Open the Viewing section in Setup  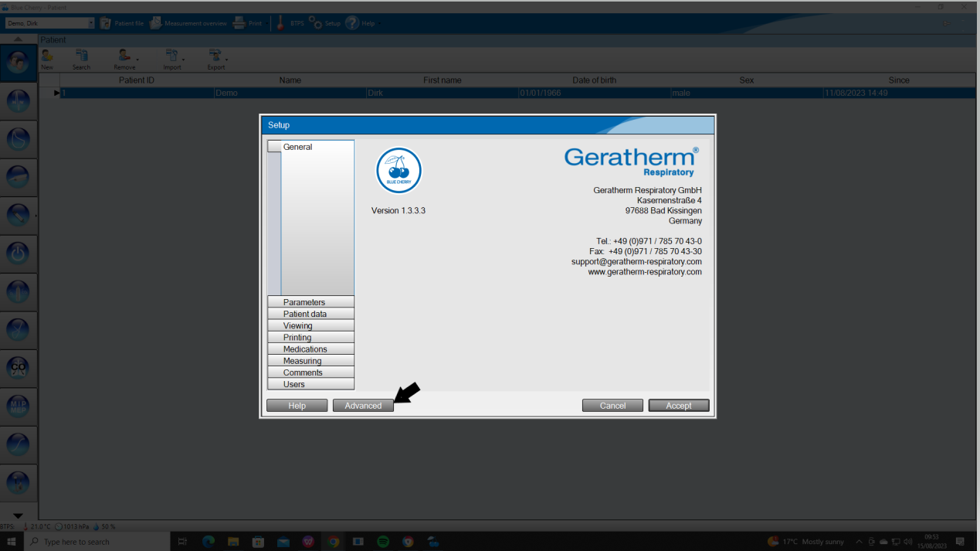(310, 325)
